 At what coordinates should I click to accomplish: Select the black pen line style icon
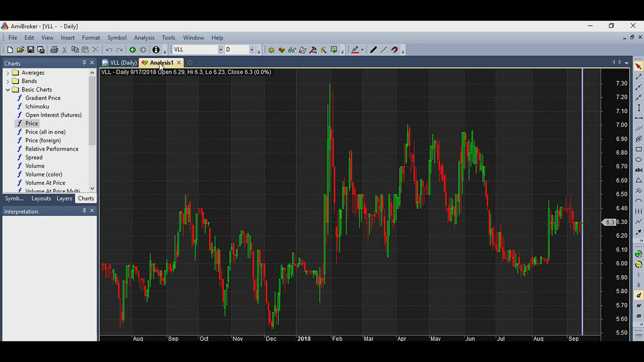[x=373, y=50]
